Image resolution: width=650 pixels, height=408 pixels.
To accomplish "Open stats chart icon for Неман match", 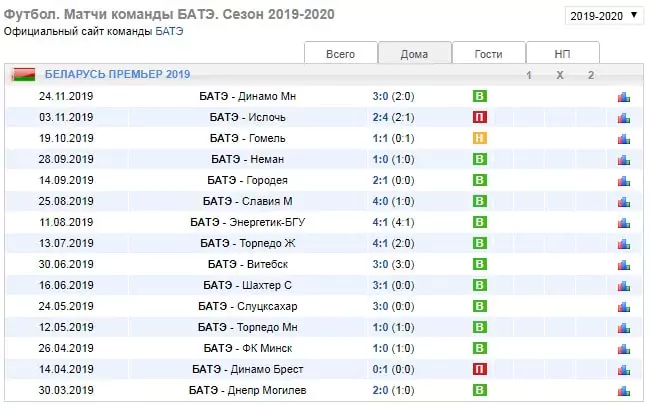I will [x=623, y=160].
